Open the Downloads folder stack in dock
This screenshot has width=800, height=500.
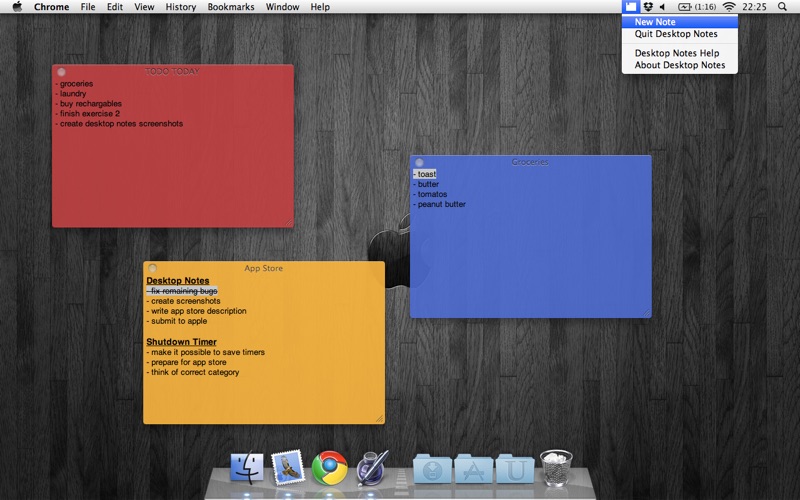coord(432,469)
